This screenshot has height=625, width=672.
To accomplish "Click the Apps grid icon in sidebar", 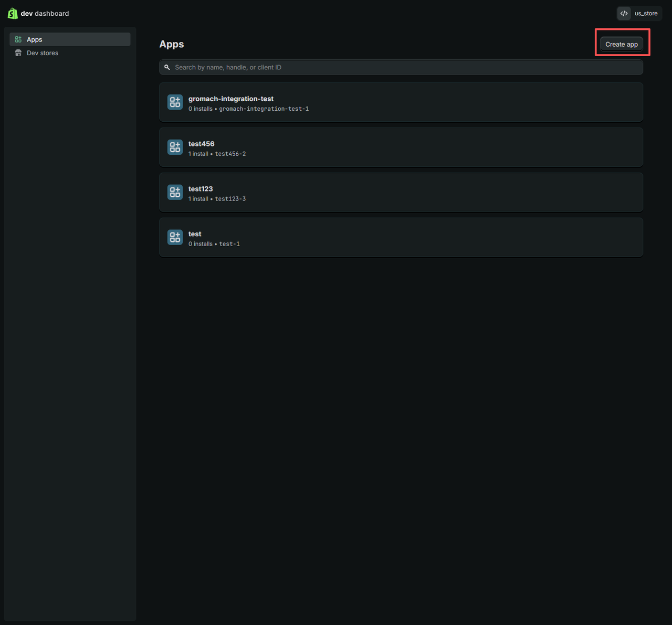I will (x=18, y=39).
